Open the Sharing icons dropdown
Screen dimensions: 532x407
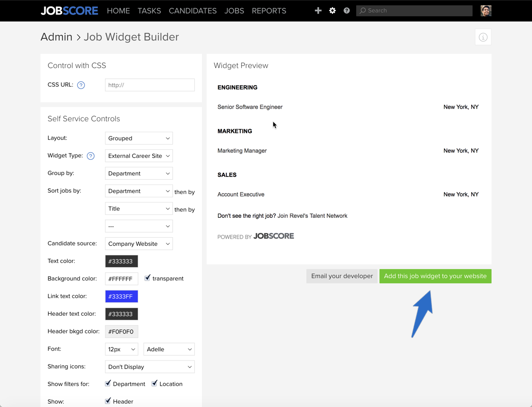coord(150,367)
